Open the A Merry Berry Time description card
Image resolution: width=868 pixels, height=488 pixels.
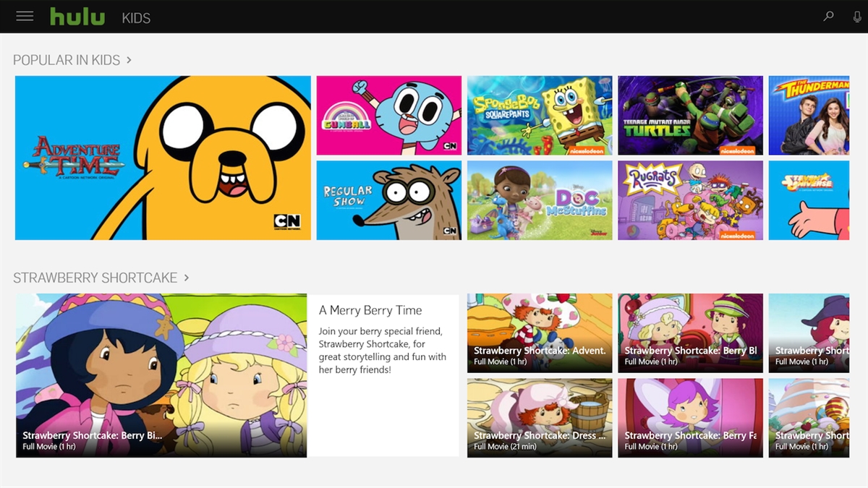pos(383,375)
